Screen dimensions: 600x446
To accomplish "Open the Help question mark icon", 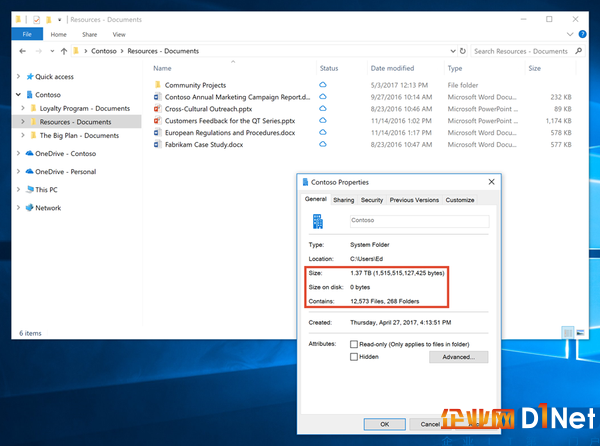I will point(582,34).
